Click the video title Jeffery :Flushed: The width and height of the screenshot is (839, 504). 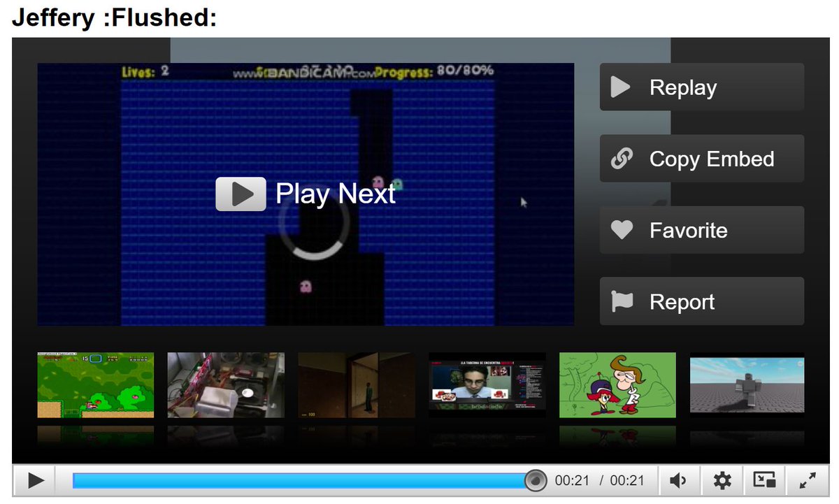click(115, 18)
